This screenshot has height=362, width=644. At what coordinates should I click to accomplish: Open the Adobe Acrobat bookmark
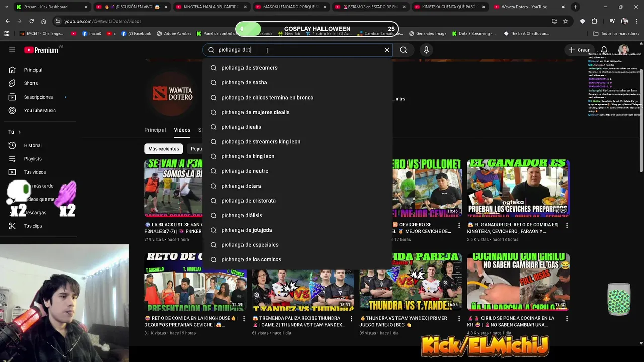pyautogui.click(x=174, y=34)
